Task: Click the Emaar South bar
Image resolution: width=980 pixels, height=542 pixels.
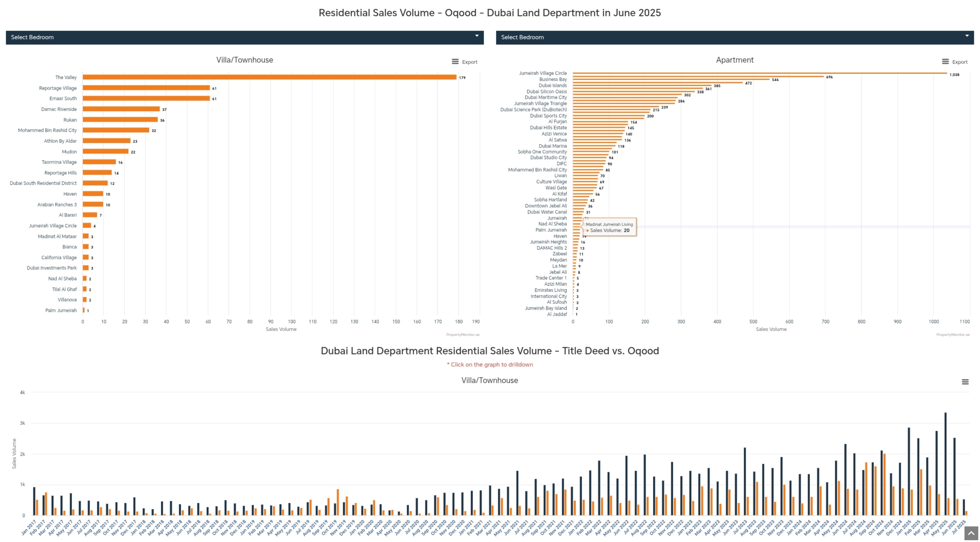Action: point(146,99)
